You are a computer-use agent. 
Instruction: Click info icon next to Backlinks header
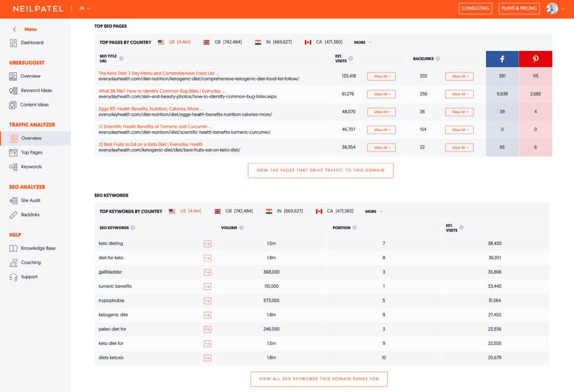[438, 59]
